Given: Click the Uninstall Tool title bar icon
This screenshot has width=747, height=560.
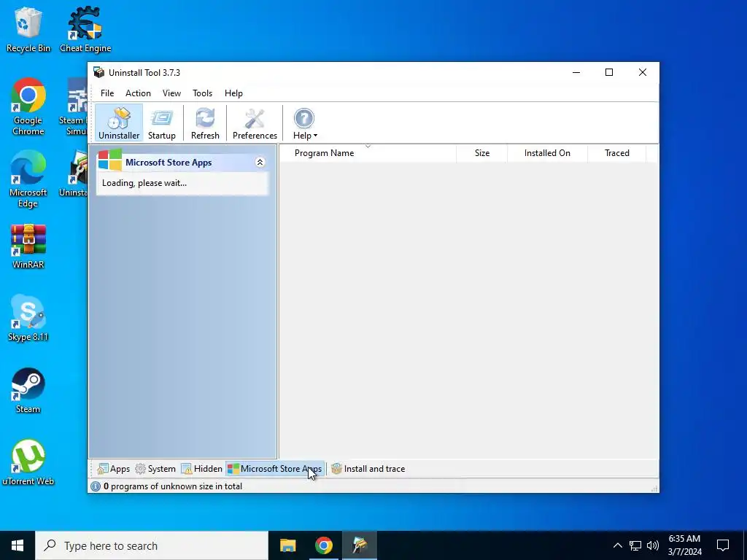Looking at the screenshot, I should [98, 72].
